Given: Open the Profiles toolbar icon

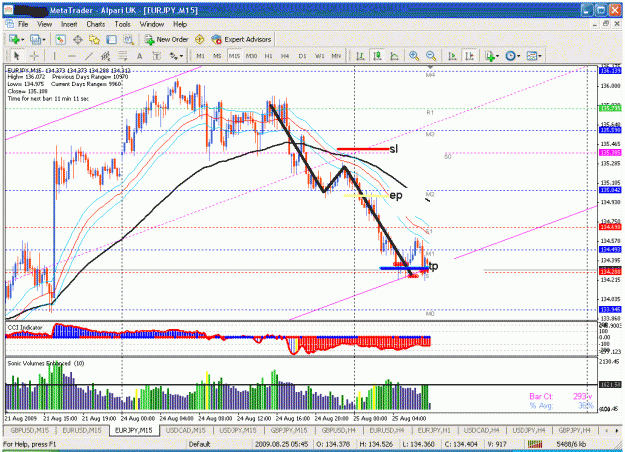Looking at the screenshot, I should click(35, 39).
